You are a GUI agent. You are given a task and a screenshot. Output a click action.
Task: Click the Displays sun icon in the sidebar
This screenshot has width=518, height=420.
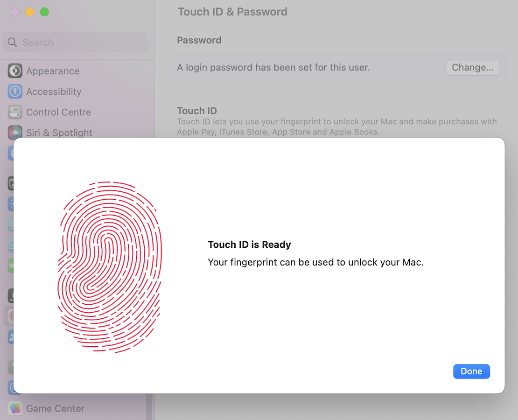pyautogui.click(x=11, y=204)
